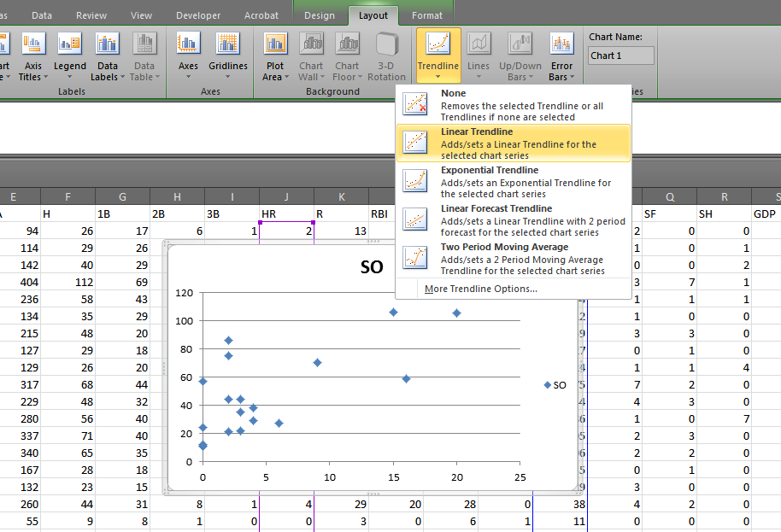
Task: Switch to the Format ribbon tab
Action: tap(426, 15)
